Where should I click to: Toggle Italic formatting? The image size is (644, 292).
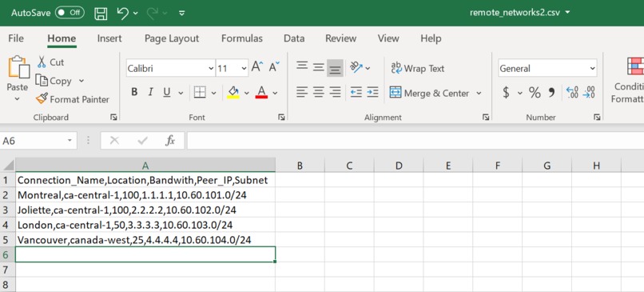click(x=150, y=92)
